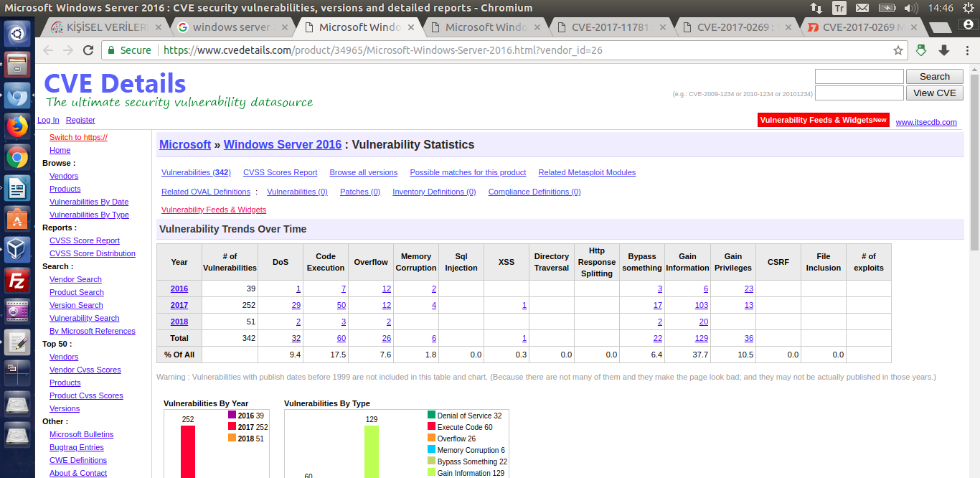Click the Microsoft breadcrumb link

185,144
